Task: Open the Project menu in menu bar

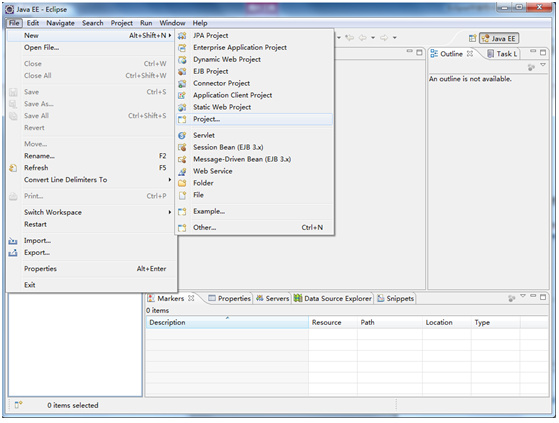Action: 121,23
